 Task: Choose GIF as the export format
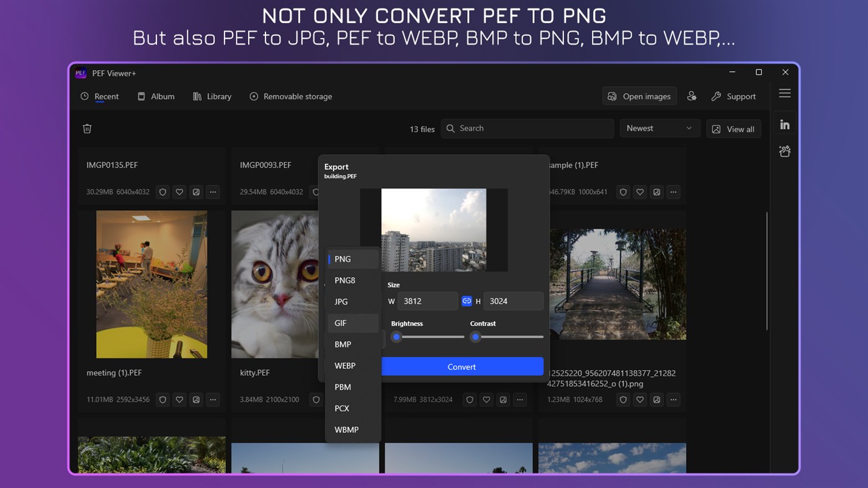(340, 322)
